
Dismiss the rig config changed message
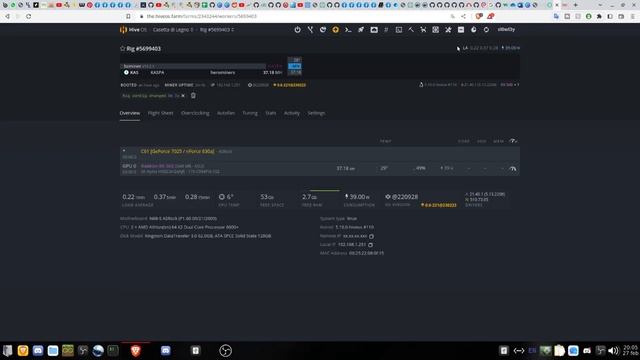tap(183, 96)
